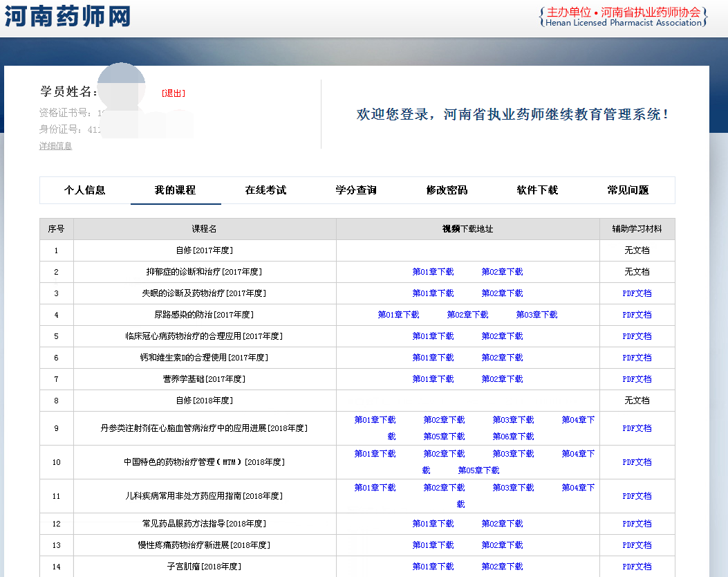
Task: Switch to the 个人信息 tab
Action: (x=85, y=190)
